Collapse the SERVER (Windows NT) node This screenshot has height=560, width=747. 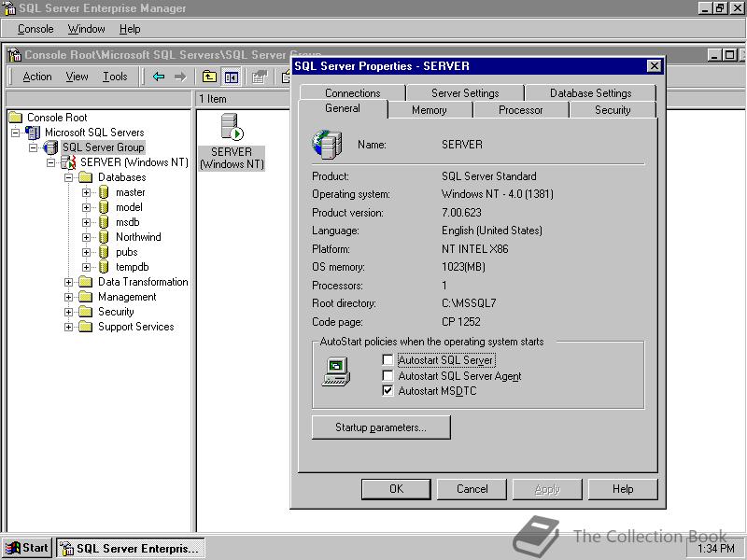50,162
